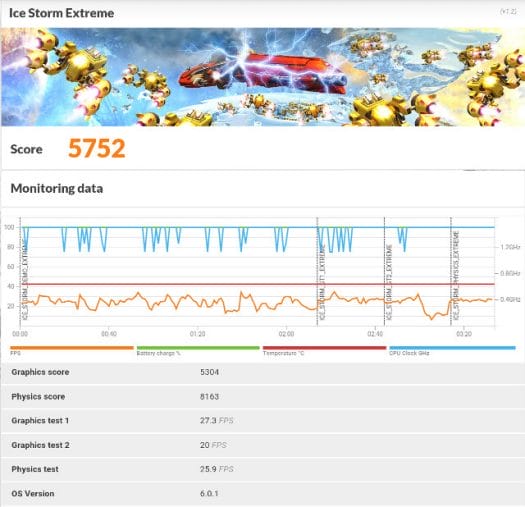This screenshot has height=507, width=525.
Task: Toggle the green Battery charge legend bar
Action: point(198,348)
